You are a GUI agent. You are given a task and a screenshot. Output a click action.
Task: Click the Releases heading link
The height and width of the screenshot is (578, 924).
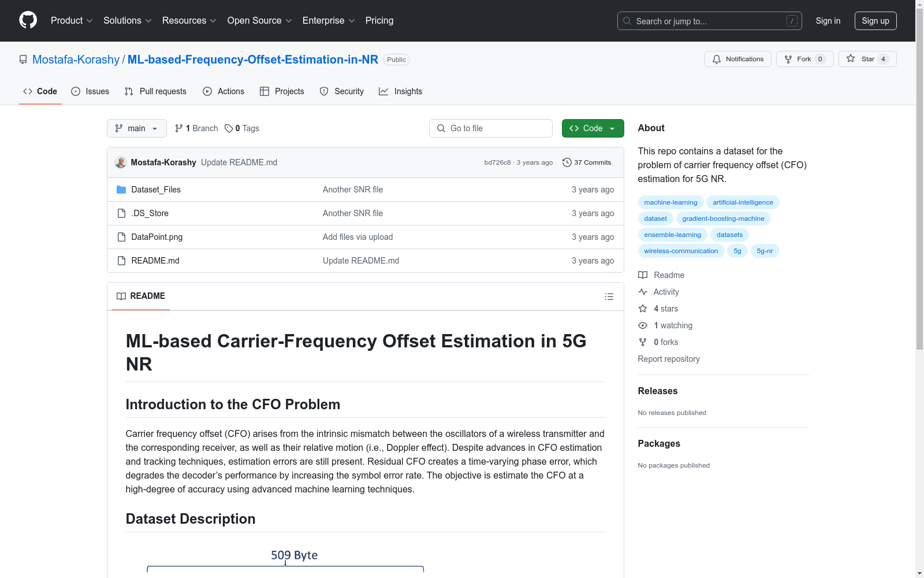658,391
